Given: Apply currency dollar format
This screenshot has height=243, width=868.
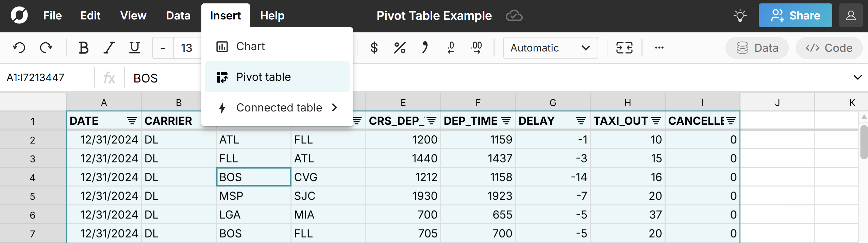Looking at the screenshot, I should click(374, 48).
